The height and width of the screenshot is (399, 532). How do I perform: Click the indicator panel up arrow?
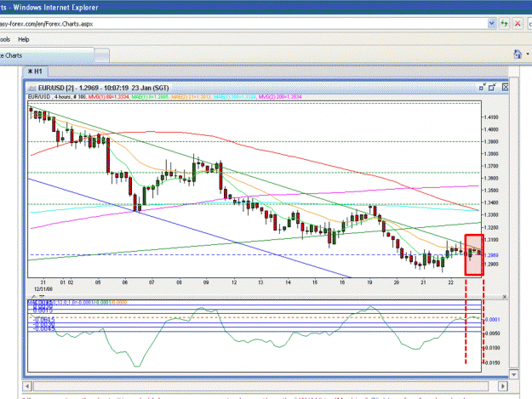coord(34,297)
